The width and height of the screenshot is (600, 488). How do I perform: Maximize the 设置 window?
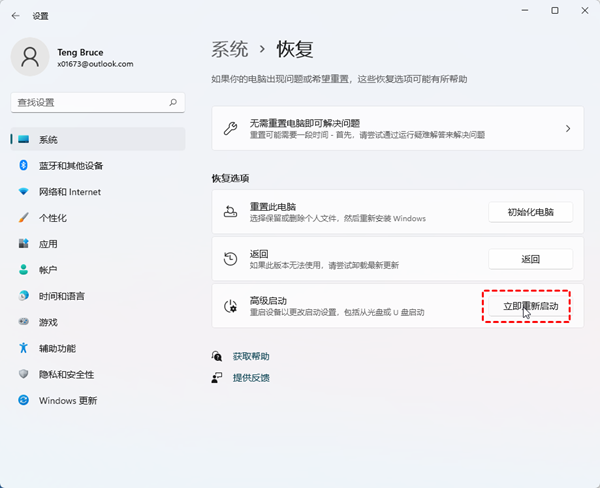pos(555,10)
